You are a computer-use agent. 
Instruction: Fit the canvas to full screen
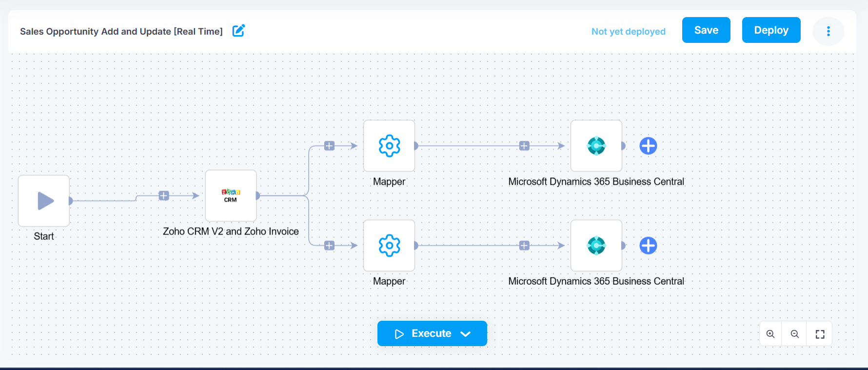point(820,334)
